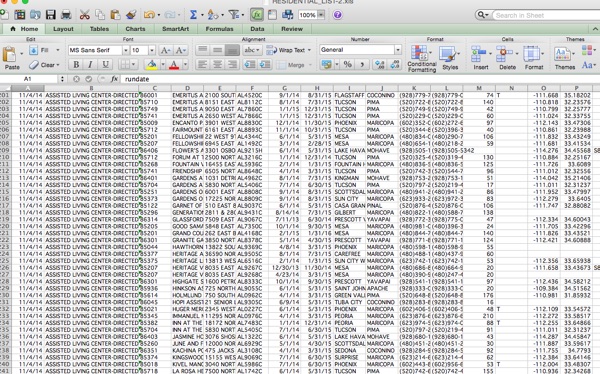
Task: Open the Data tab
Action: coord(257,29)
